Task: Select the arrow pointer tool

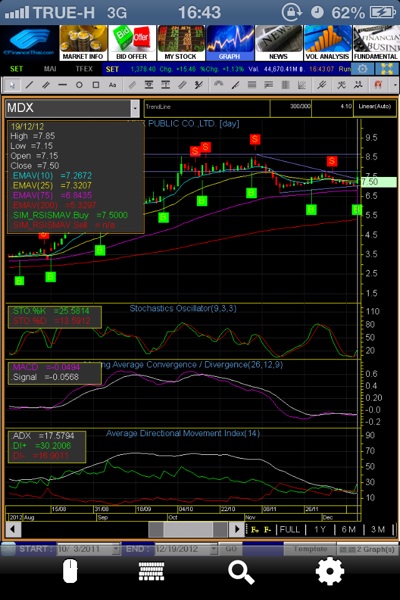Action: coord(12,85)
